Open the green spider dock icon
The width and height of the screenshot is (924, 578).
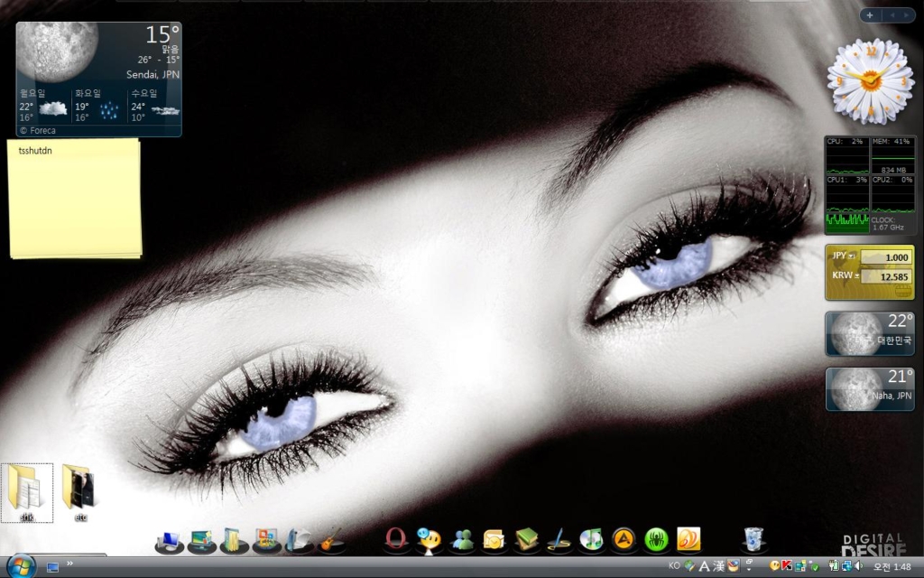point(656,540)
